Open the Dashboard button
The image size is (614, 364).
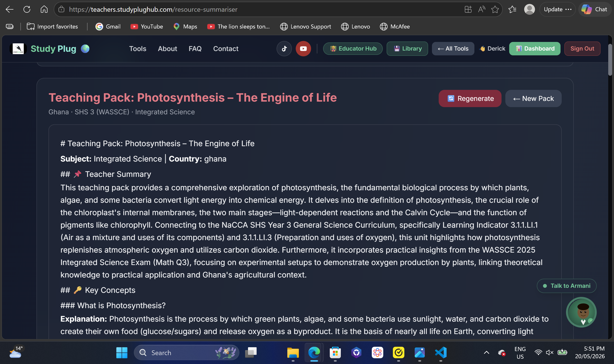(535, 49)
